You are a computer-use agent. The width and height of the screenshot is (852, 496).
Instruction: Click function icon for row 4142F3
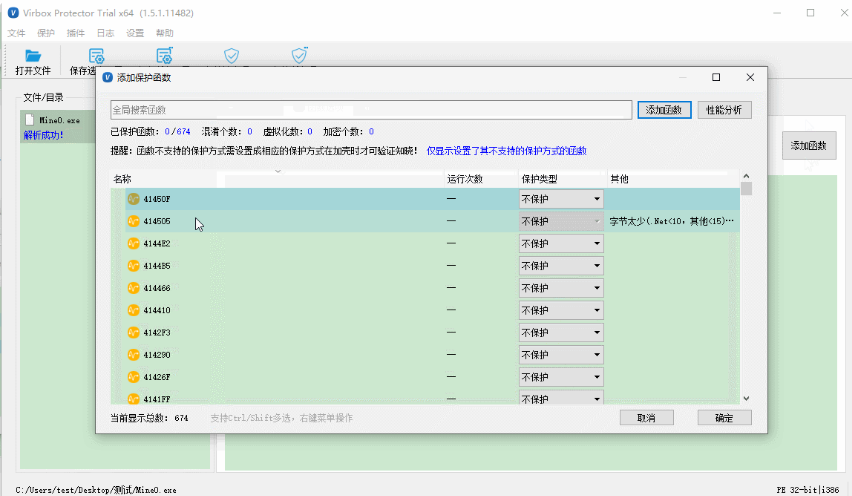(134, 332)
